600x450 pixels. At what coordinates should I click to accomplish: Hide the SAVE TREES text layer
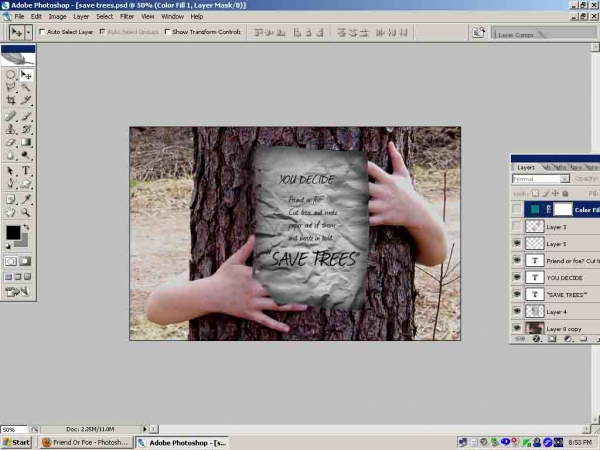coord(517,294)
